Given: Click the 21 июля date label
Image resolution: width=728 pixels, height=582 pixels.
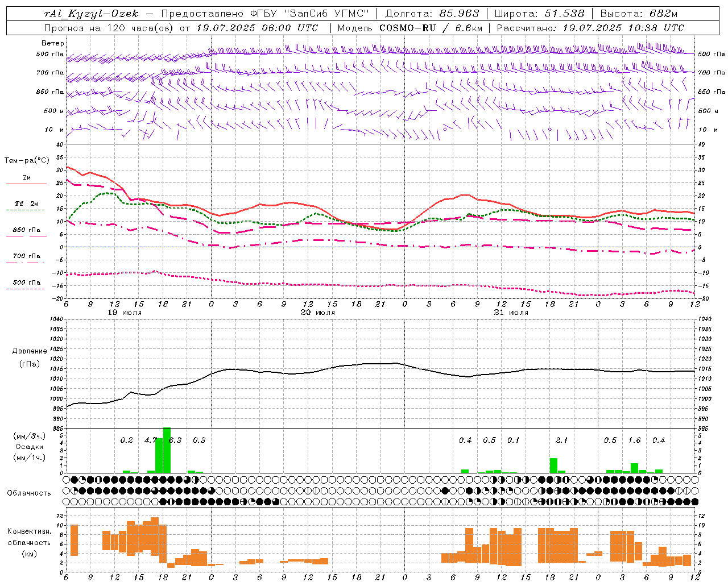Looking at the screenshot, I should pos(511,313).
